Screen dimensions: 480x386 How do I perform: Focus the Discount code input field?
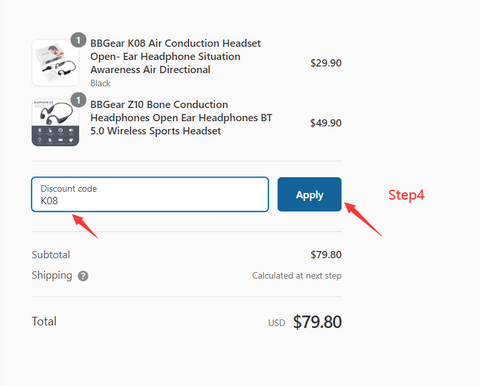point(150,194)
